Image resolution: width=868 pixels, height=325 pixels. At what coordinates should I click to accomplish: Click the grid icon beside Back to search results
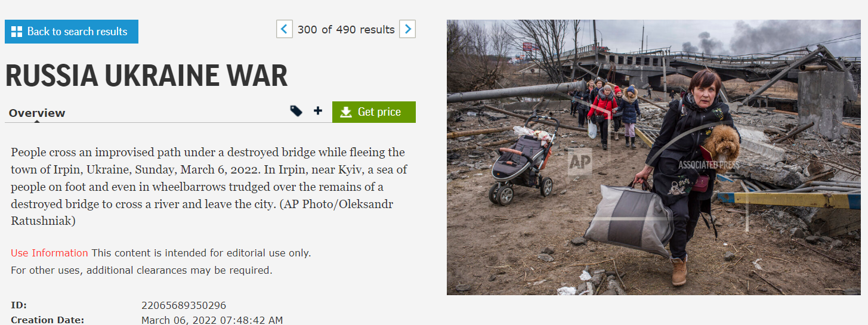pyautogui.click(x=17, y=32)
